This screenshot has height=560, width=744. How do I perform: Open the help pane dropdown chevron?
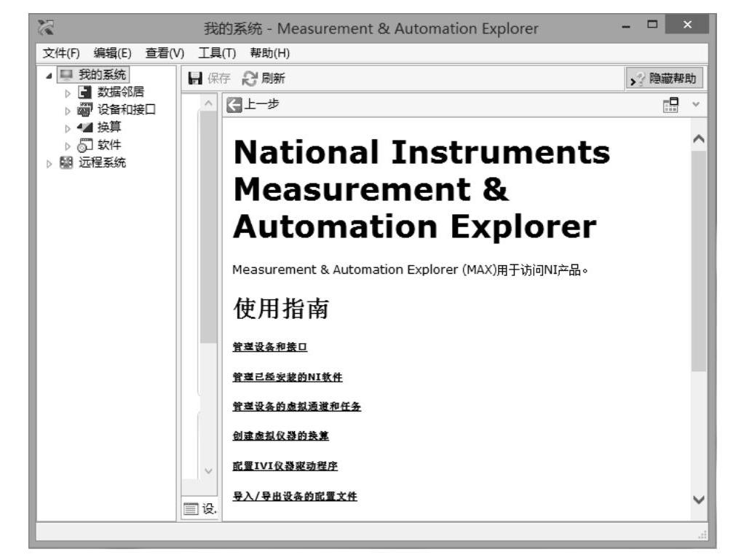pos(696,104)
